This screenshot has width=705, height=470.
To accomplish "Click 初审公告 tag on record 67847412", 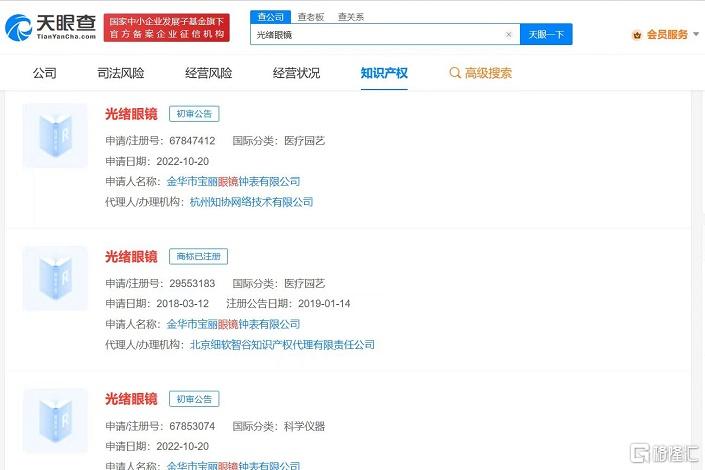I will click(194, 114).
